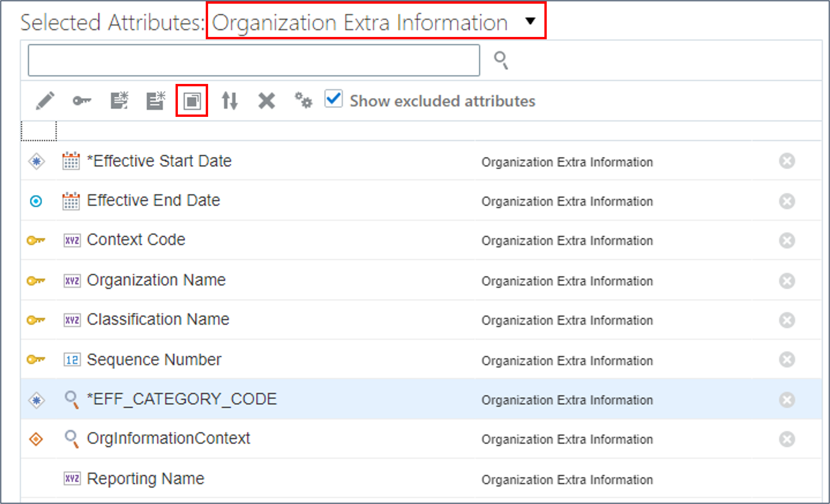The height and width of the screenshot is (504, 830).
Task: Remove the Reporting Name attribute
Action: tap(788, 479)
